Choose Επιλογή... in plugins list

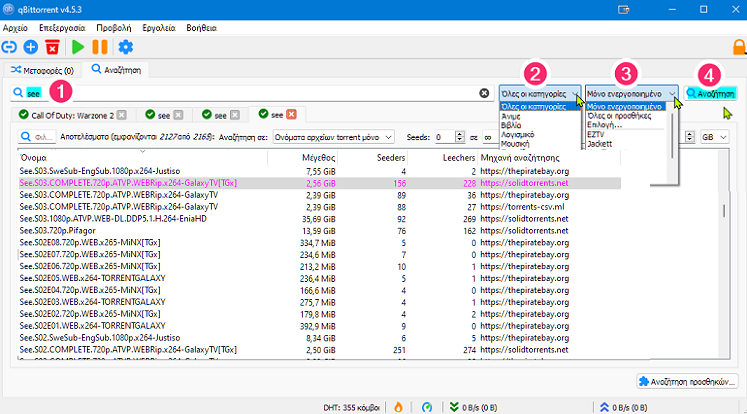[605, 125]
